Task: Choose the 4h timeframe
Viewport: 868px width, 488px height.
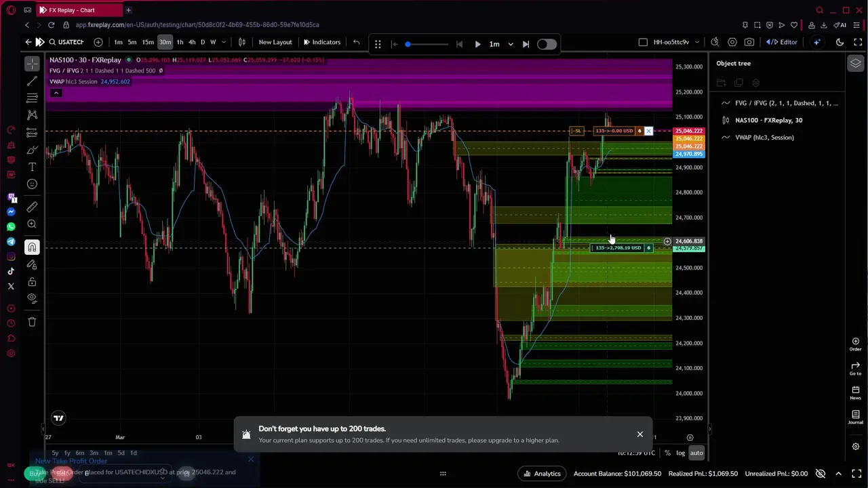Action: (x=192, y=42)
